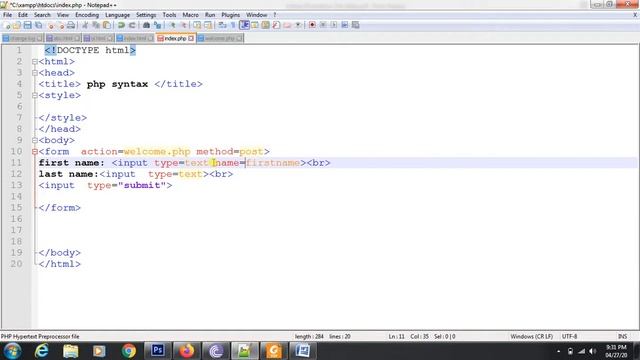Click the Open file toolbar icon
Image resolution: width=640 pixels, height=360 pixels.
[x=17, y=25]
